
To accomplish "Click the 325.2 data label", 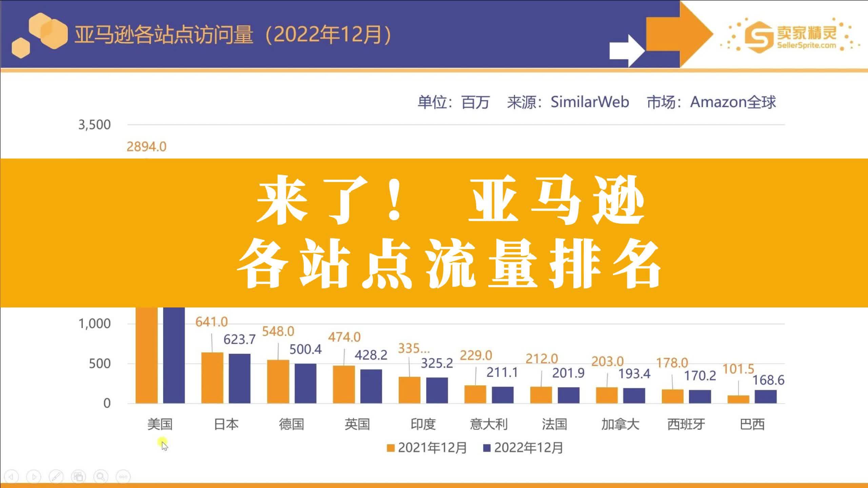I will [437, 363].
